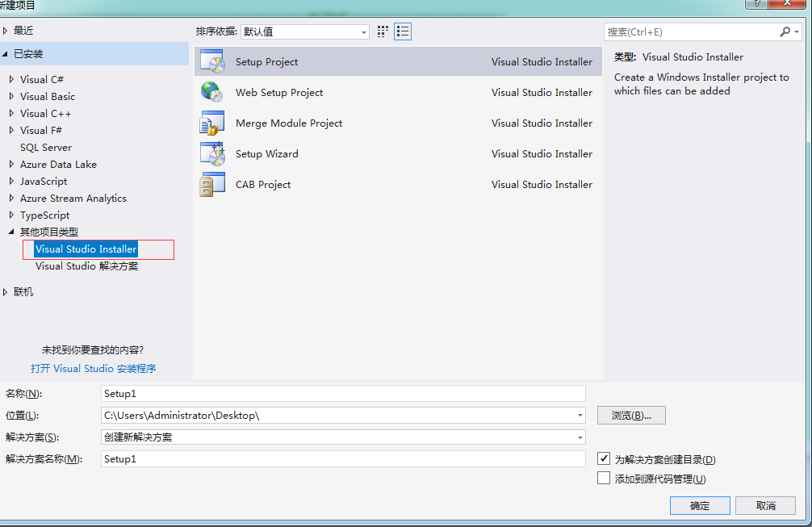Open the 最近 templates section
This screenshot has height=527, width=812.
(x=24, y=30)
